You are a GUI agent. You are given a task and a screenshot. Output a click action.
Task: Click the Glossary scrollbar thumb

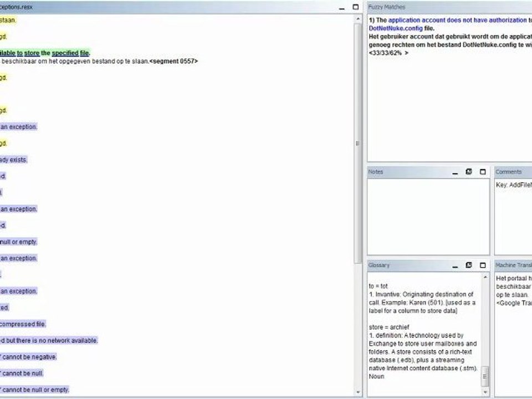tap(485, 376)
